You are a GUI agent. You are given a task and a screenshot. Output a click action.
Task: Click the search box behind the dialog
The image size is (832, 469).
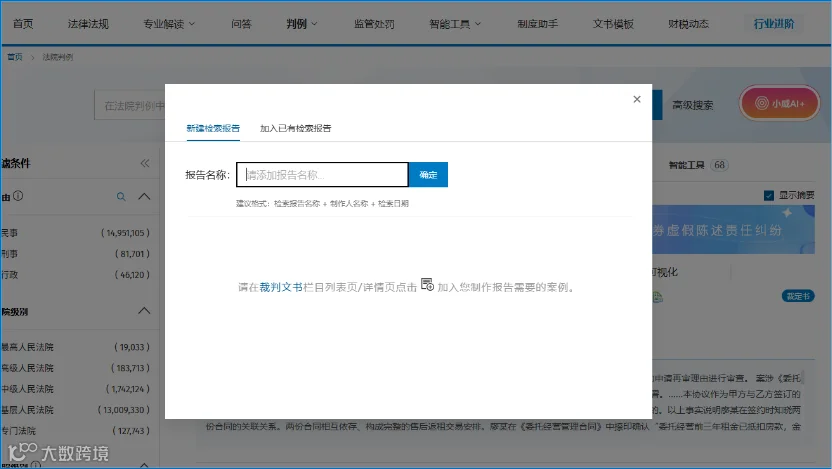pos(130,106)
